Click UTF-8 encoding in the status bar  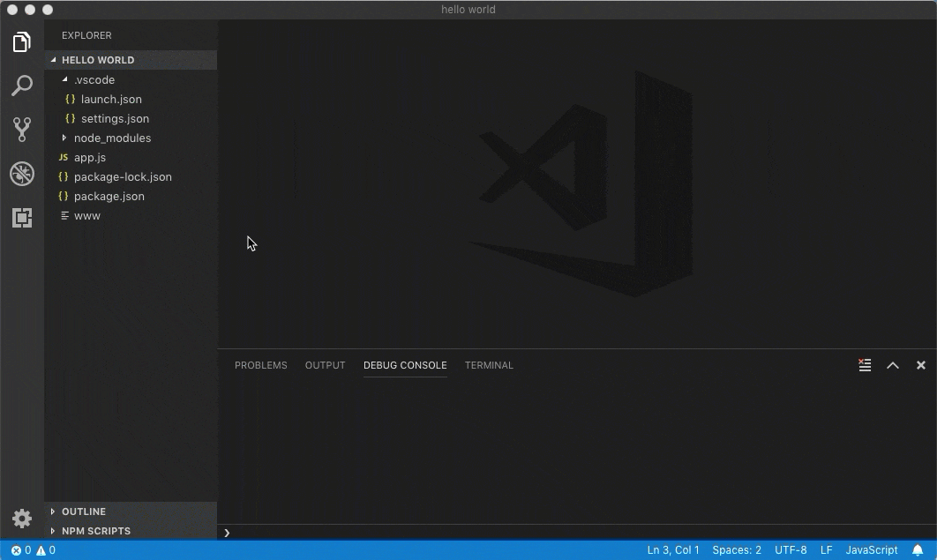[790, 549]
